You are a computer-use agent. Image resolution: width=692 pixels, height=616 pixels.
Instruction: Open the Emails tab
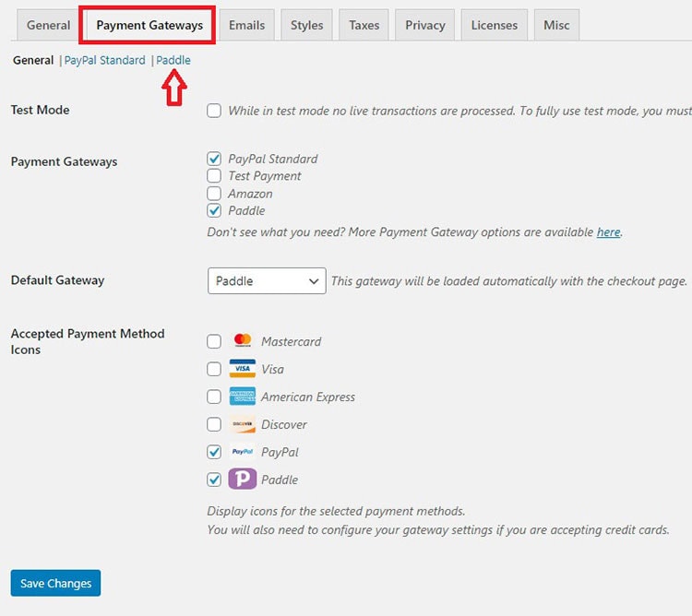tap(246, 25)
